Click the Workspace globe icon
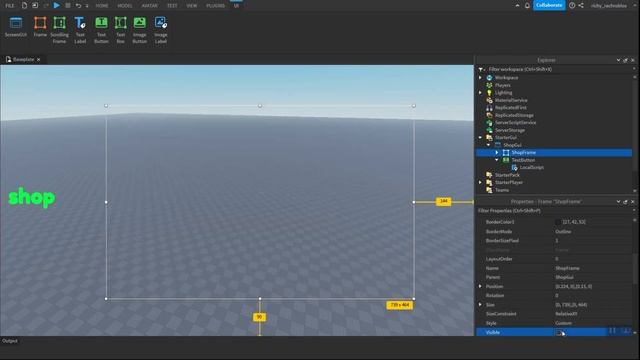The image size is (640, 360). [489, 78]
